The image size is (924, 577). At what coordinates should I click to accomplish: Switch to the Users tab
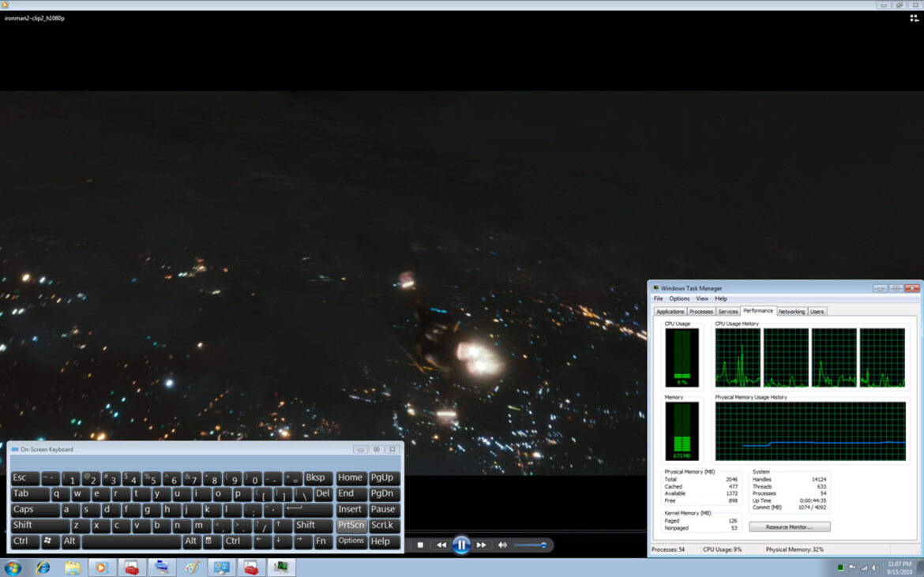[817, 312]
